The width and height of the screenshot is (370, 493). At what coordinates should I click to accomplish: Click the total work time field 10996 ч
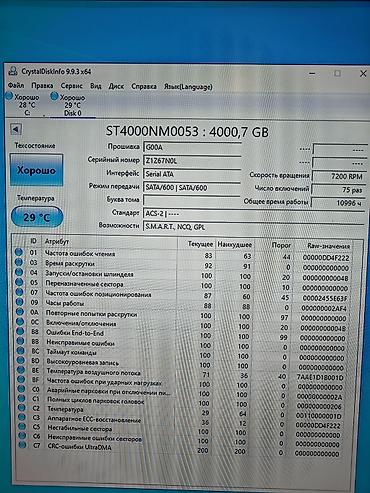click(x=338, y=202)
